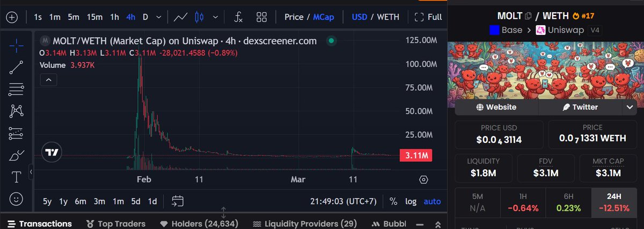Select the 1m timeframe
Viewport: 644px width, 229px height.
click(x=55, y=17)
